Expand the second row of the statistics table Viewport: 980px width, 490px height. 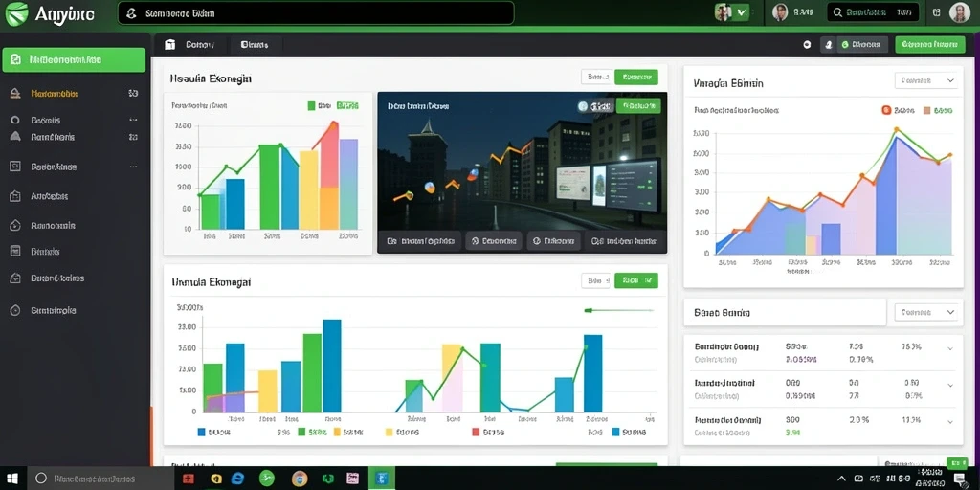point(950,385)
